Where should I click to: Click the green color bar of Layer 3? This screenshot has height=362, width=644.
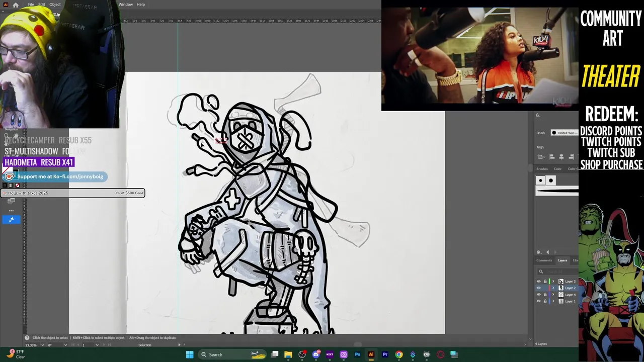[x=549, y=282]
